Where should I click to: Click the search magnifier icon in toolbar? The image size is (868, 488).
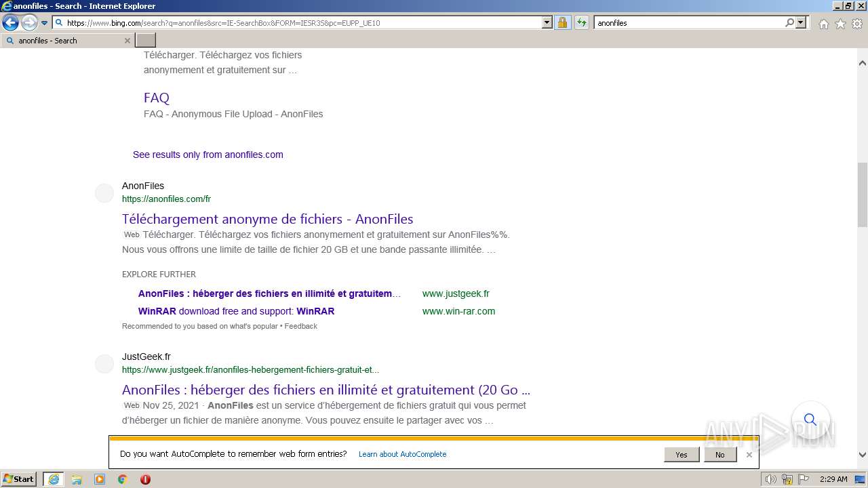click(789, 22)
